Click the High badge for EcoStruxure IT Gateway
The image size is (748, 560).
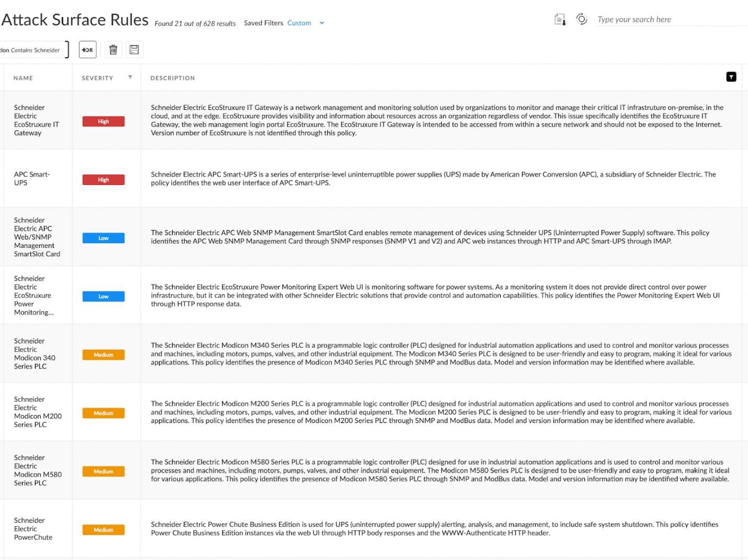point(103,121)
